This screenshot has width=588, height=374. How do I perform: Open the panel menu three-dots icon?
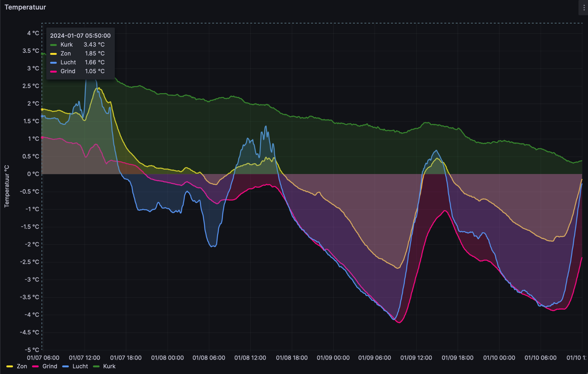click(x=584, y=8)
